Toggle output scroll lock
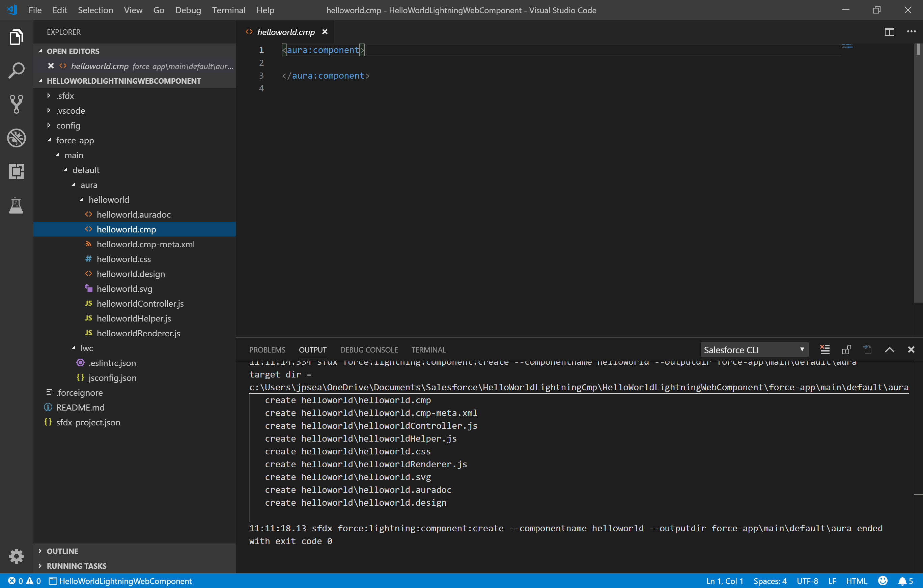The height and width of the screenshot is (588, 923). [846, 349]
